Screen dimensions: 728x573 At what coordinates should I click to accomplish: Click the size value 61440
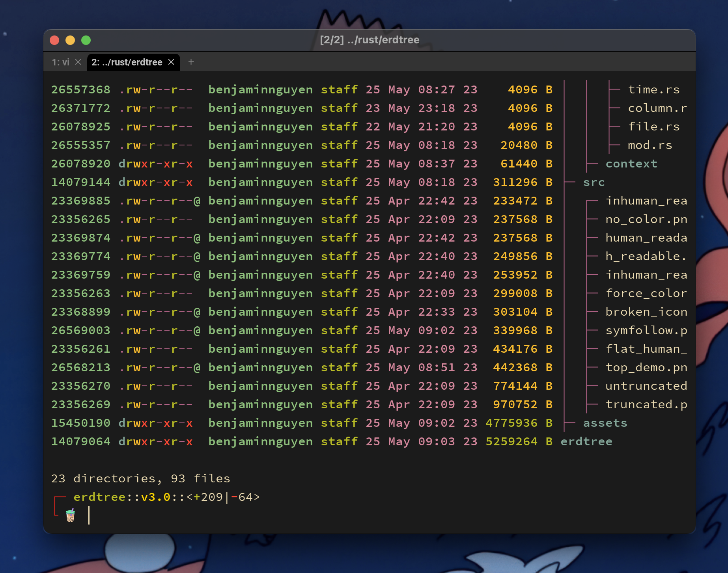pos(519,164)
